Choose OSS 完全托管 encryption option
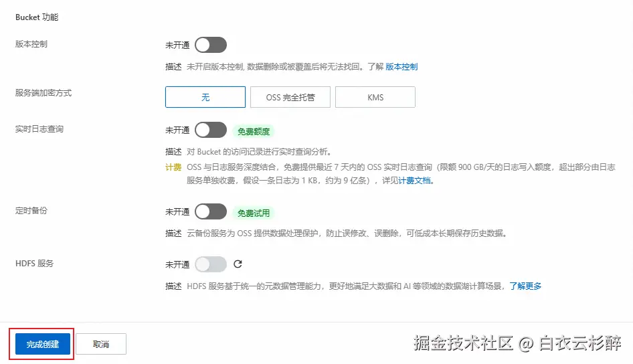 pyautogui.click(x=290, y=97)
